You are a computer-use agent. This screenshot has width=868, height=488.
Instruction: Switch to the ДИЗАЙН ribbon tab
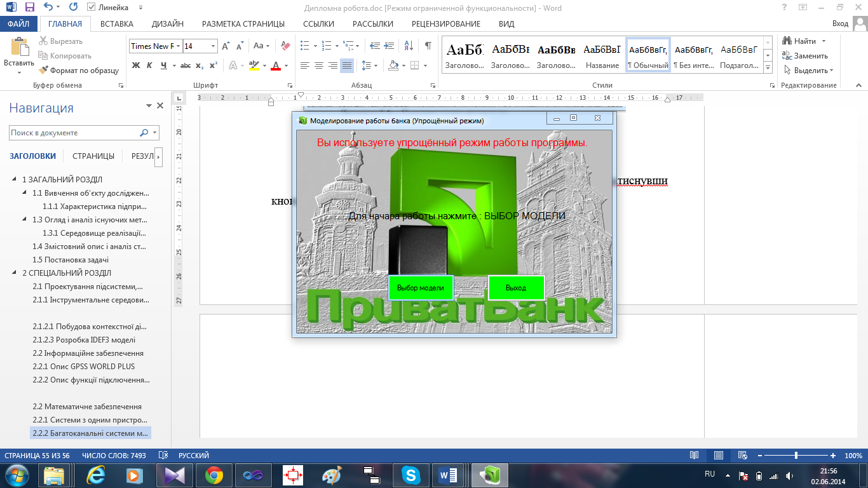tap(168, 24)
